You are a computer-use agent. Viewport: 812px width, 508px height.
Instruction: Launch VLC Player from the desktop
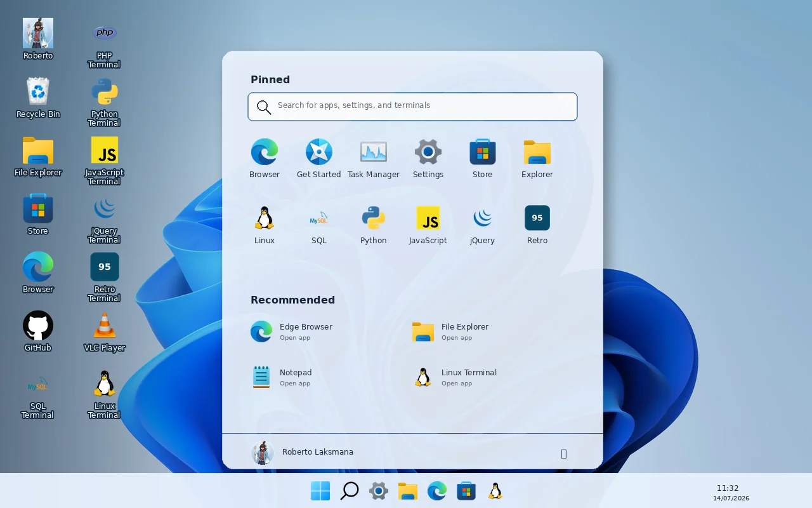coord(105,331)
